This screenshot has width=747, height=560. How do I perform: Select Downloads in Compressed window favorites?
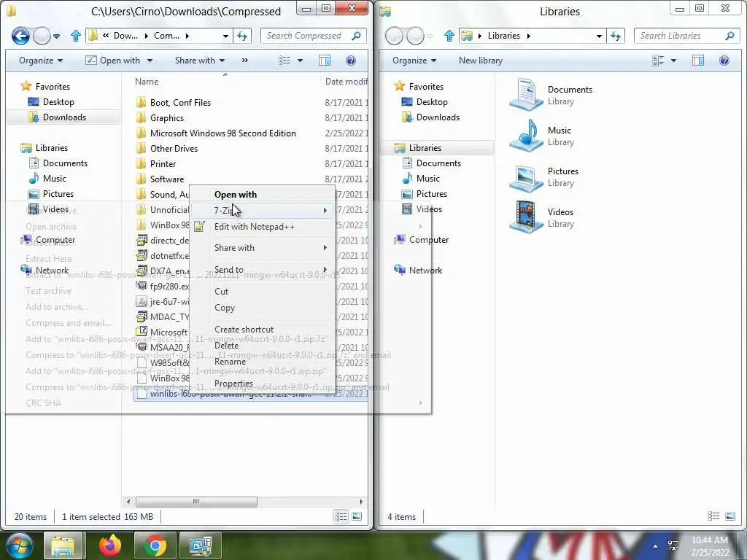tap(64, 117)
